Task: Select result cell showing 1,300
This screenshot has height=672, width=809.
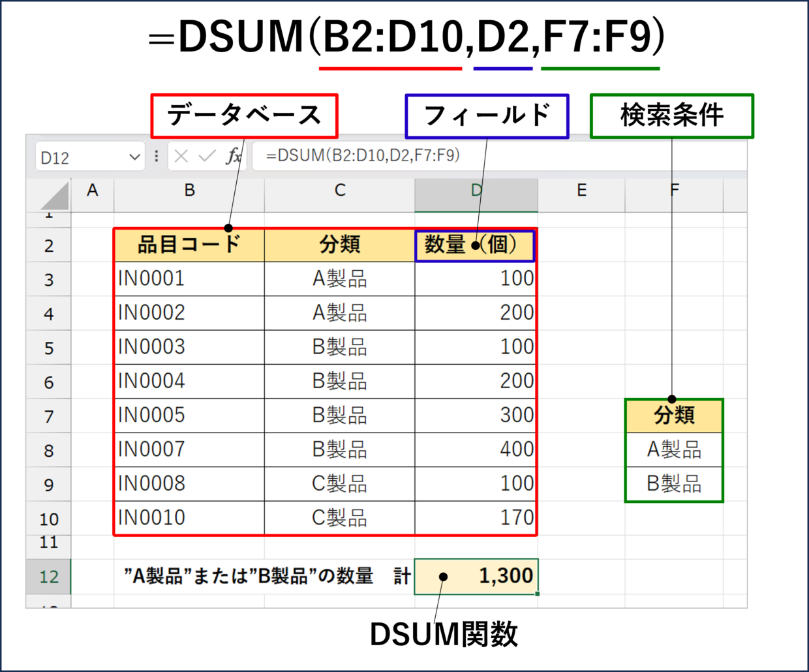Action: [x=476, y=576]
